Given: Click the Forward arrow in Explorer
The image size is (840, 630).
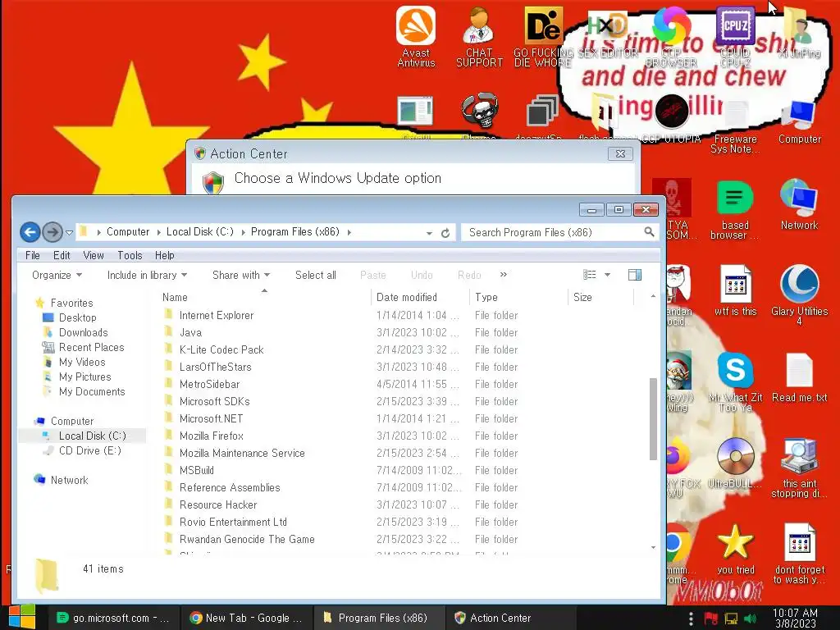Looking at the screenshot, I should coord(52,232).
